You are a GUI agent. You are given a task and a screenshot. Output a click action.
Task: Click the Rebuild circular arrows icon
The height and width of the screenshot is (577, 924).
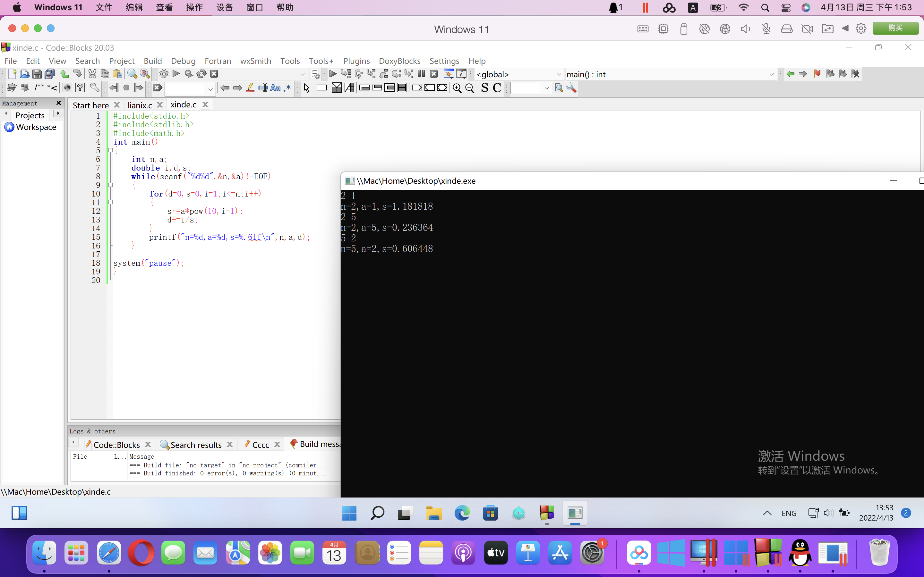(201, 74)
